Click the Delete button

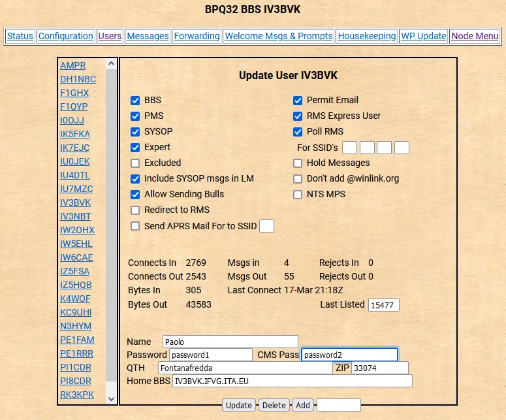274,405
